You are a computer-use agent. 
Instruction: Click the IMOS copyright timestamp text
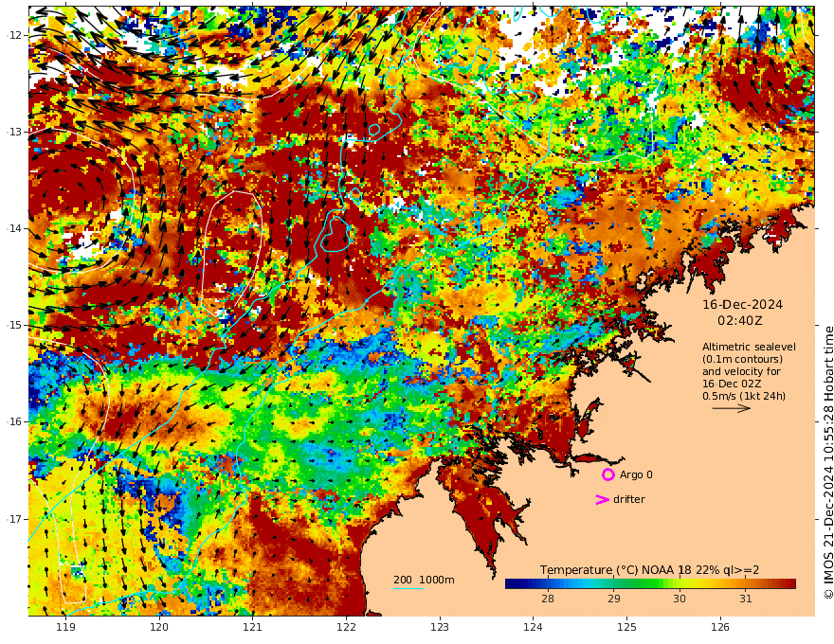click(x=827, y=462)
